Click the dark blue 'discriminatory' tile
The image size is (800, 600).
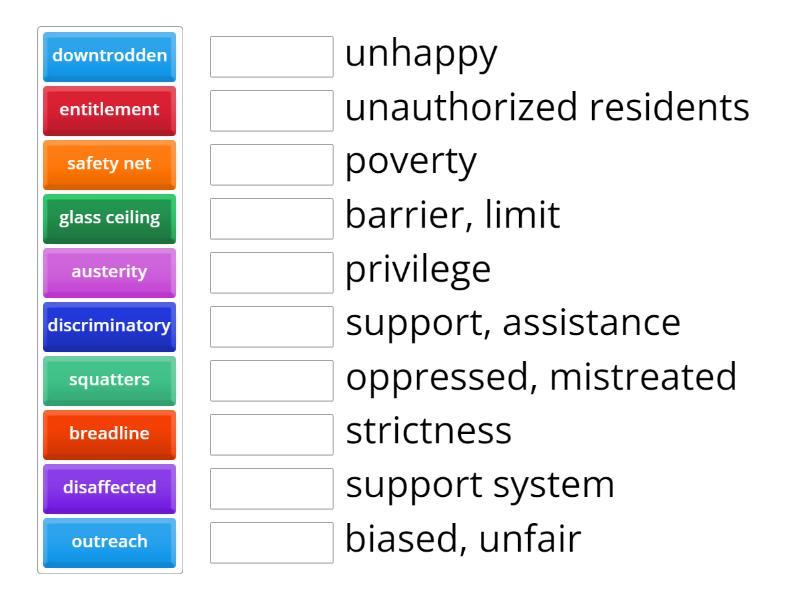[x=109, y=326]
